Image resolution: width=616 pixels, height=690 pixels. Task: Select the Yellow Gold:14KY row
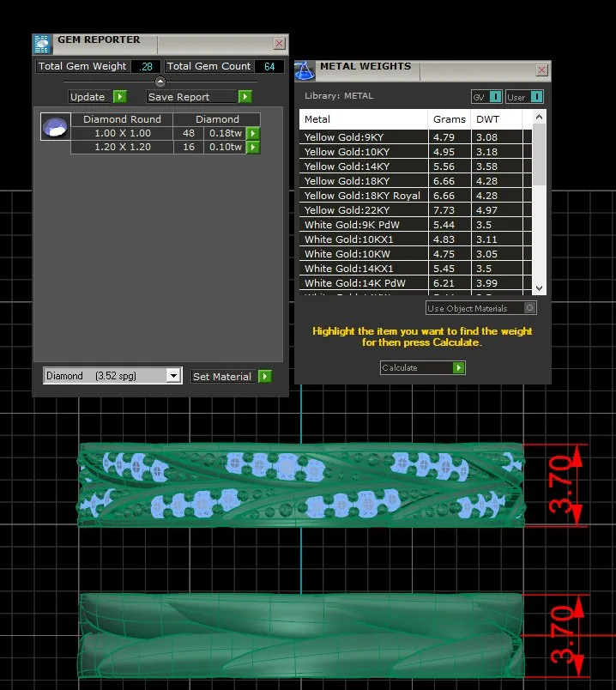click(x=415, y=166)
